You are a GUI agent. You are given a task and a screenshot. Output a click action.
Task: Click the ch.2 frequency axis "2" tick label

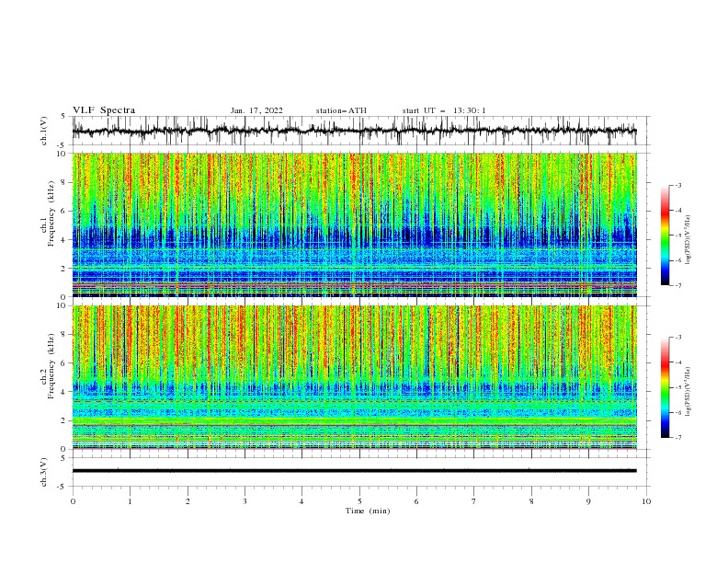coord(64,420)
